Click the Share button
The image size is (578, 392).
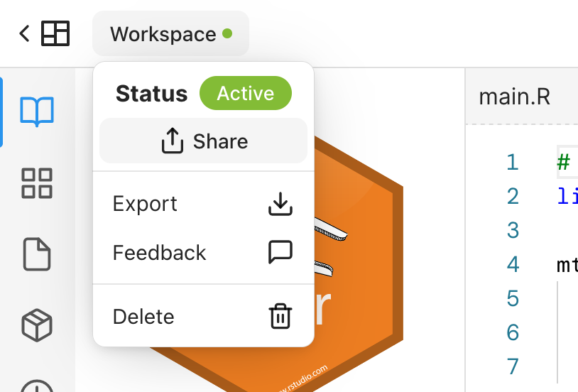[x=204, y=141]
